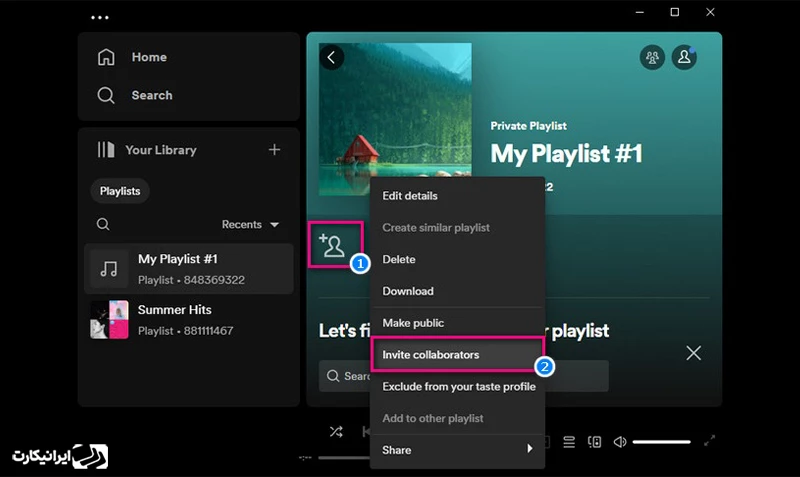Image resolution: width=800 pixels, height=477 pixels.
Task: Minimize the Spotify window
Action: [639, 12]
